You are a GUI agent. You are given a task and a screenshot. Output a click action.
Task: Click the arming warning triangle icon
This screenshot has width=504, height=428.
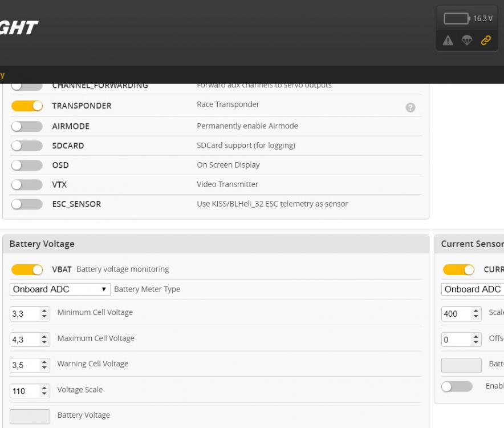pos(448,40)
